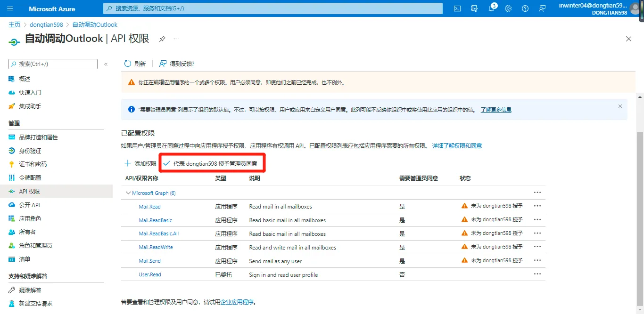Open the portal hamburger menu
The height and width of the screenshot is (314, 644).
coord(10,8)
